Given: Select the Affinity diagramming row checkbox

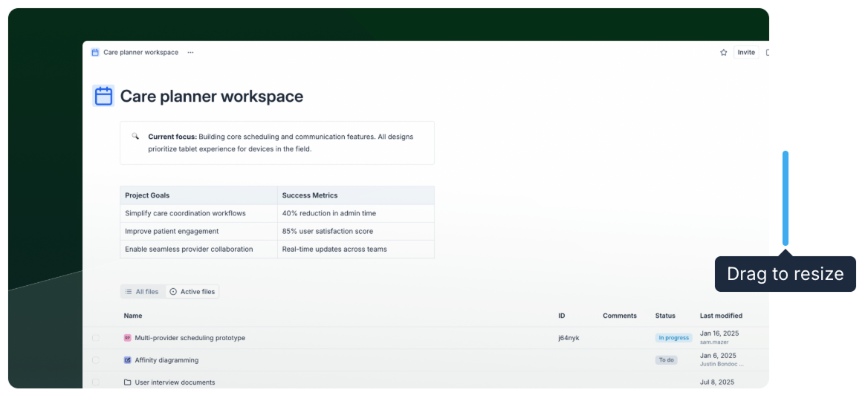Looking at the screenshot, I should [x=95, y=360].
